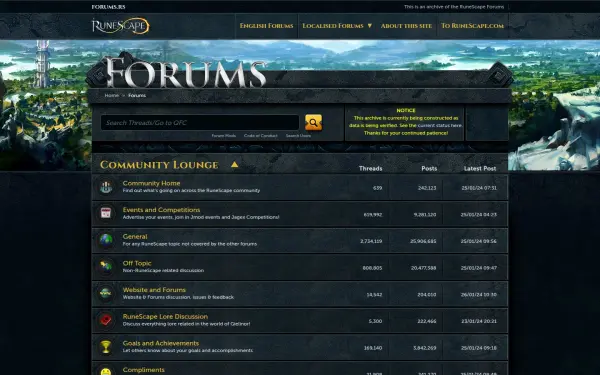This screenshot has width=600, height=375.
Task: Open the Website and Forums link
Action: [154, 290]
